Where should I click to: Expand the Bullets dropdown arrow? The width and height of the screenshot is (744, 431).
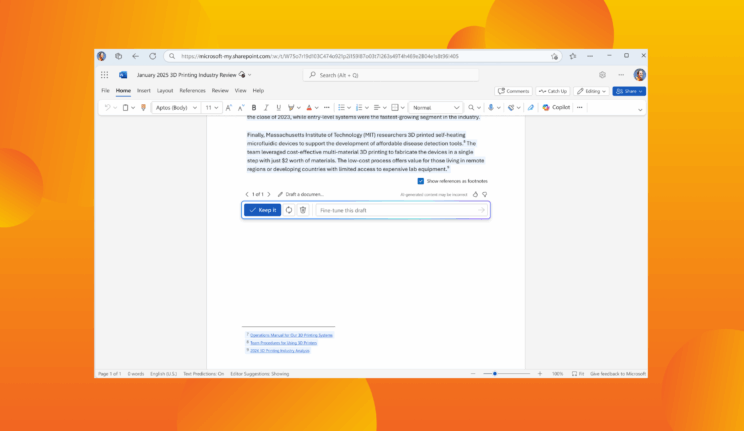349,108
